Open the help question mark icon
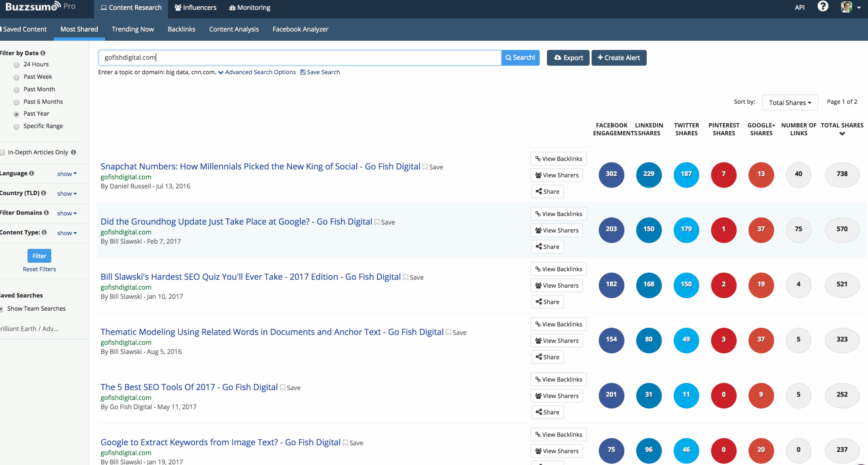 [823, 6]
